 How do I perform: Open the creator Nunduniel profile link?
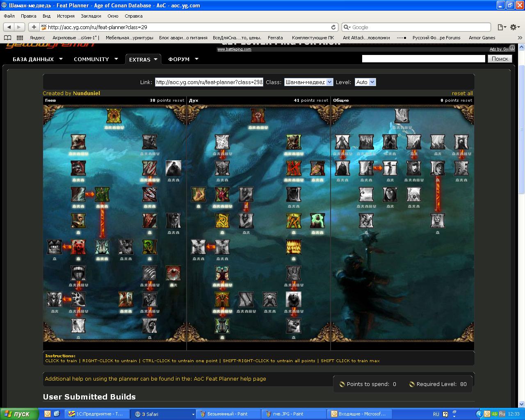(86, 93)
